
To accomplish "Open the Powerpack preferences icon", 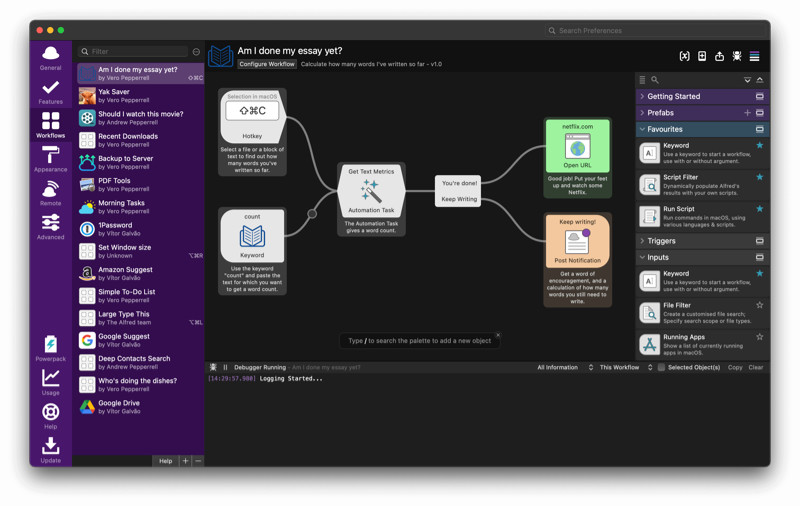I will click(x=51, y=344).
